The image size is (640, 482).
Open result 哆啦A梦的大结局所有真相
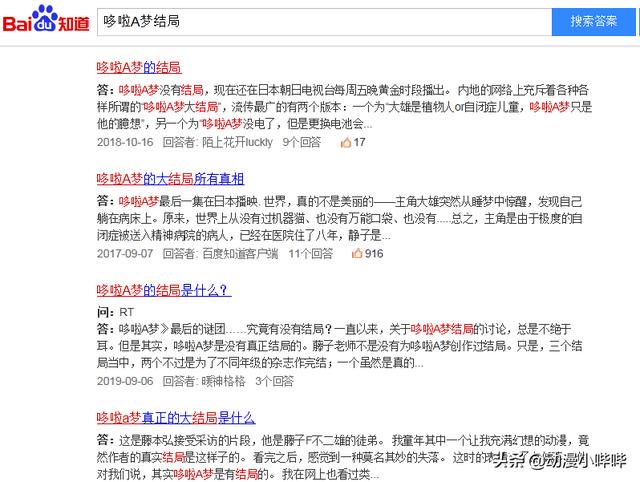pos(170,179)
